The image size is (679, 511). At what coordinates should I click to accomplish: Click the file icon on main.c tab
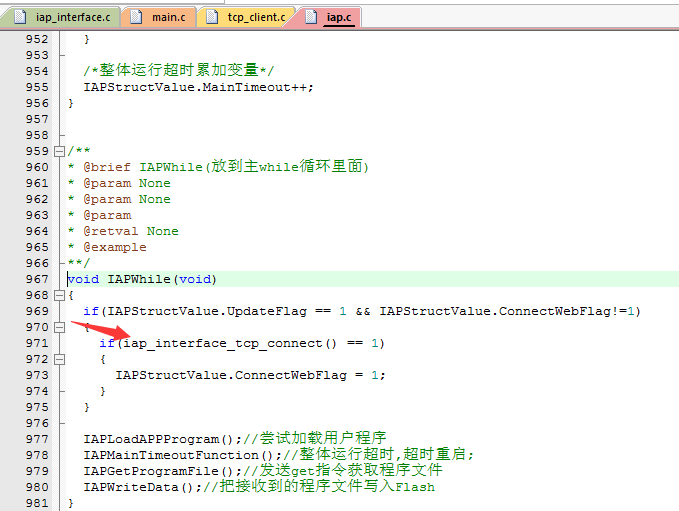pos(136,17)
